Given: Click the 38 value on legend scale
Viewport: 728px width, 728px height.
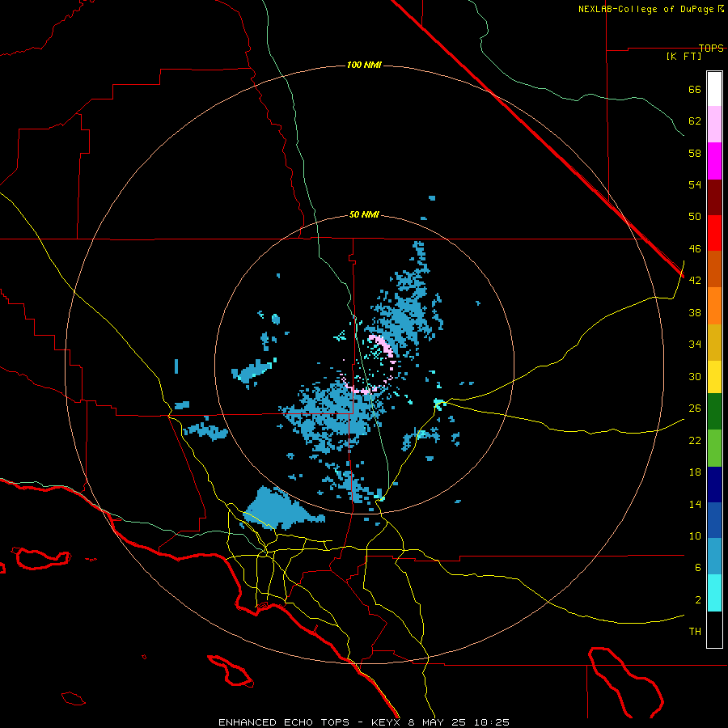Looking at the screenshot, I should [x=695, y=312].
